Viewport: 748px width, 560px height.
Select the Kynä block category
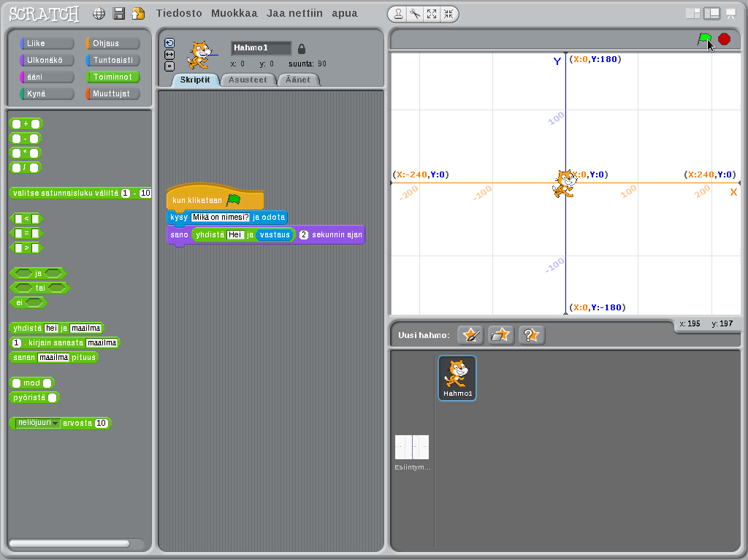pos(47,93)
